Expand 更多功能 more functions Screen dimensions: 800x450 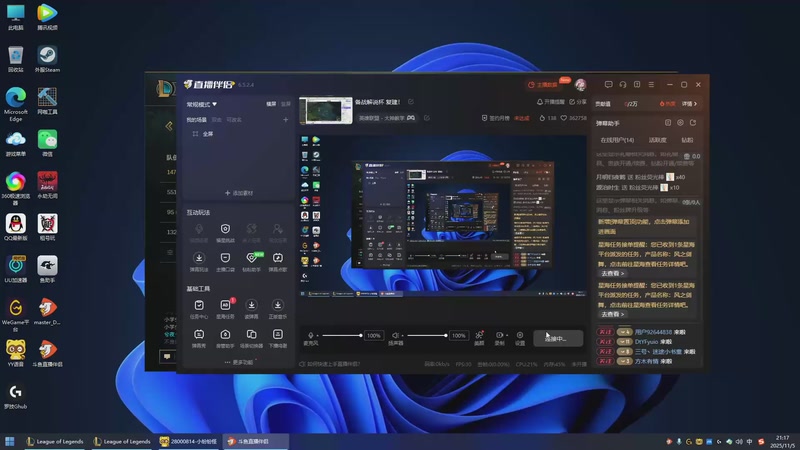(239, 362)
